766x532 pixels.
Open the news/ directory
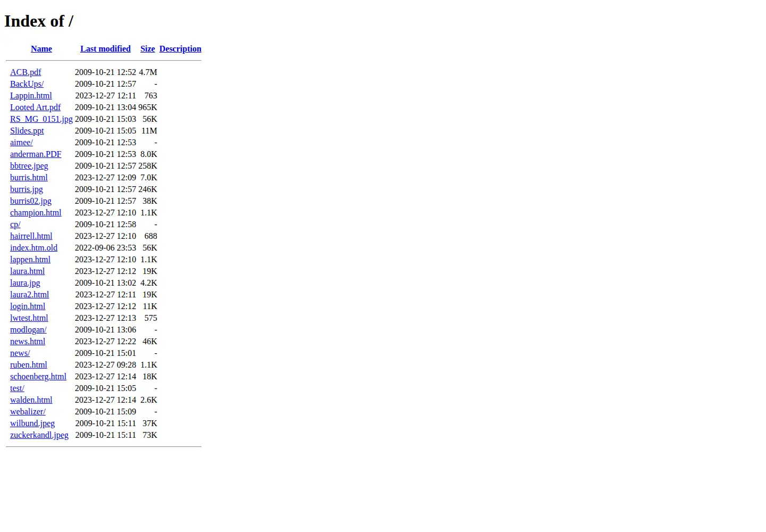coord(20,353)
